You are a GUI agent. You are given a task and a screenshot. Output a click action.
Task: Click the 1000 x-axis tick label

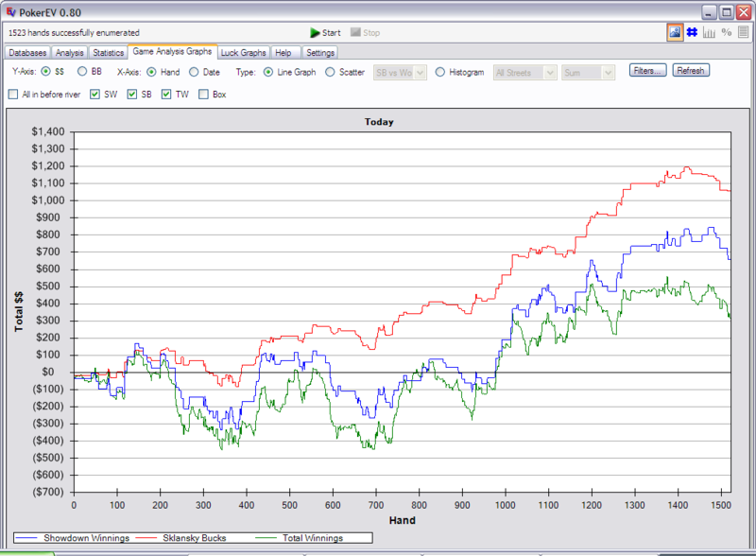click(506, 505)
